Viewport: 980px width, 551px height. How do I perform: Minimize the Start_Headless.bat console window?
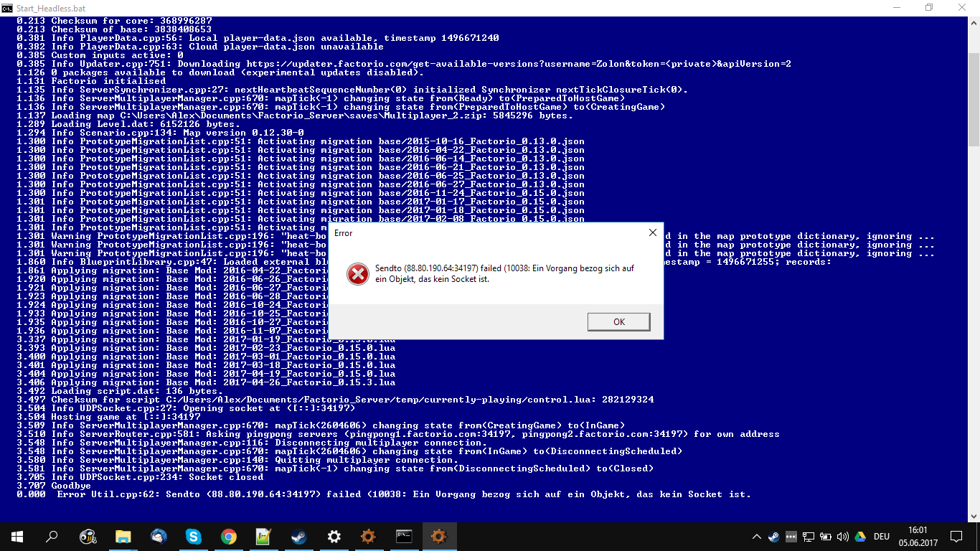coord(896,7)
